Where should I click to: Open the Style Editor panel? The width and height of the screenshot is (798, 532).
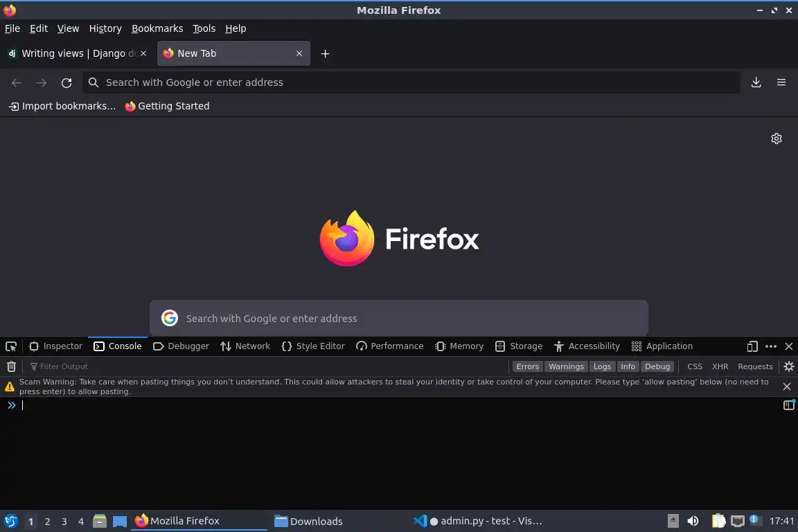(x=313, y=346)
